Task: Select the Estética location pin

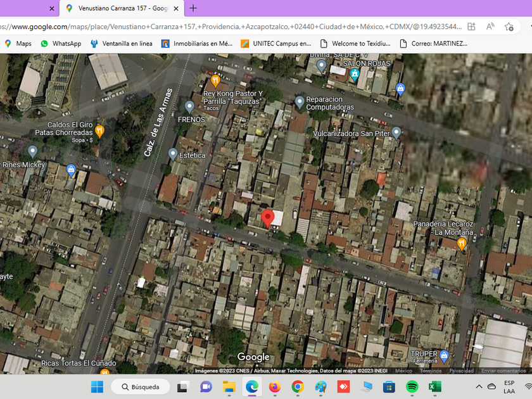Action: coord(173,155)
